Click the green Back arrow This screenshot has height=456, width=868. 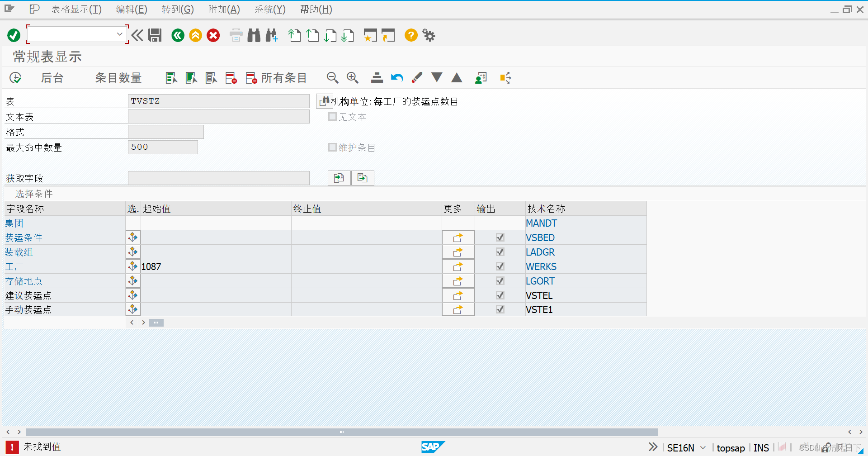[x=178, y=35]
